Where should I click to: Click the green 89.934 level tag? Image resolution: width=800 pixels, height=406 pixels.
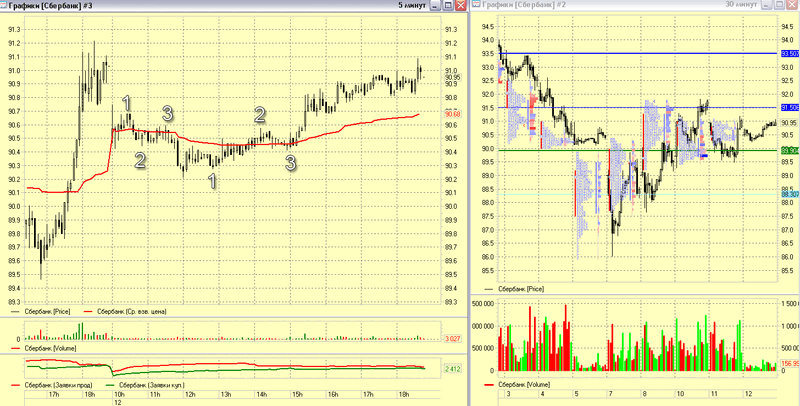[x=790, y=150]
